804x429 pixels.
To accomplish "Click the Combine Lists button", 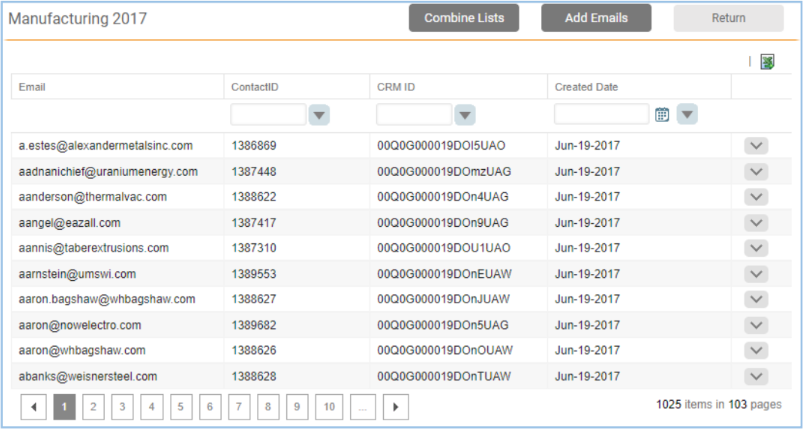I will click(x=464, y=18).
